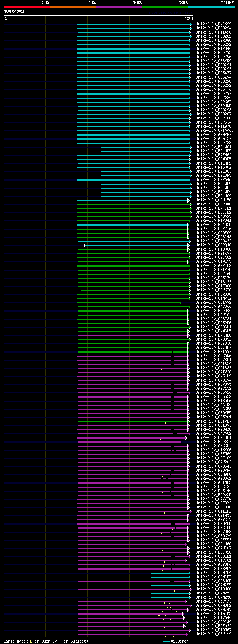Image resolution: width=238 pixels, height=644 pixels.
Task: Pick the UniRef100_P50057 hit
Action: coord(213,442)
